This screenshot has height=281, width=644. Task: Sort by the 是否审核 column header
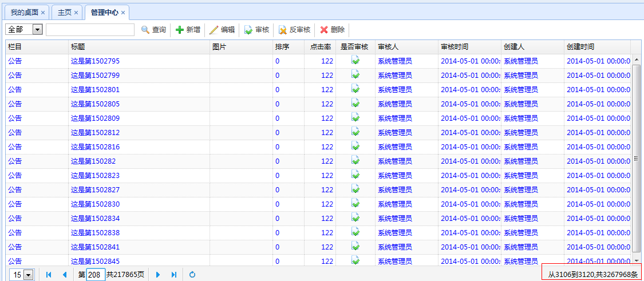tap(355, 47)
